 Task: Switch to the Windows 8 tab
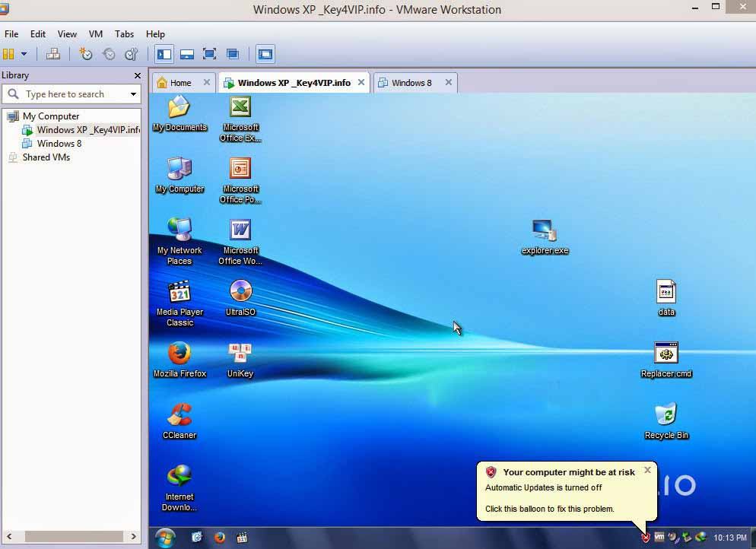pyautogui.click(x=411, y=83)
